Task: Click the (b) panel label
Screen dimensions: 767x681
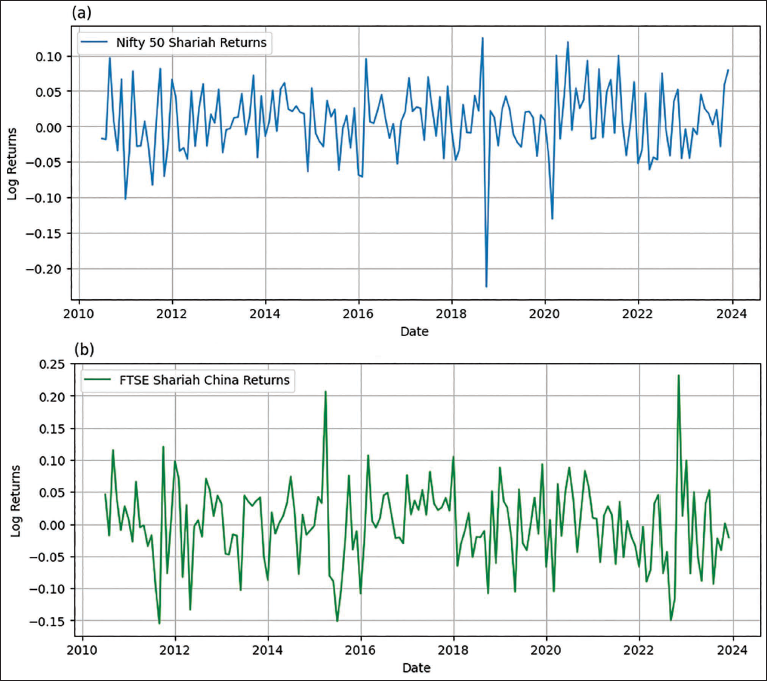Action: (84, 350)
